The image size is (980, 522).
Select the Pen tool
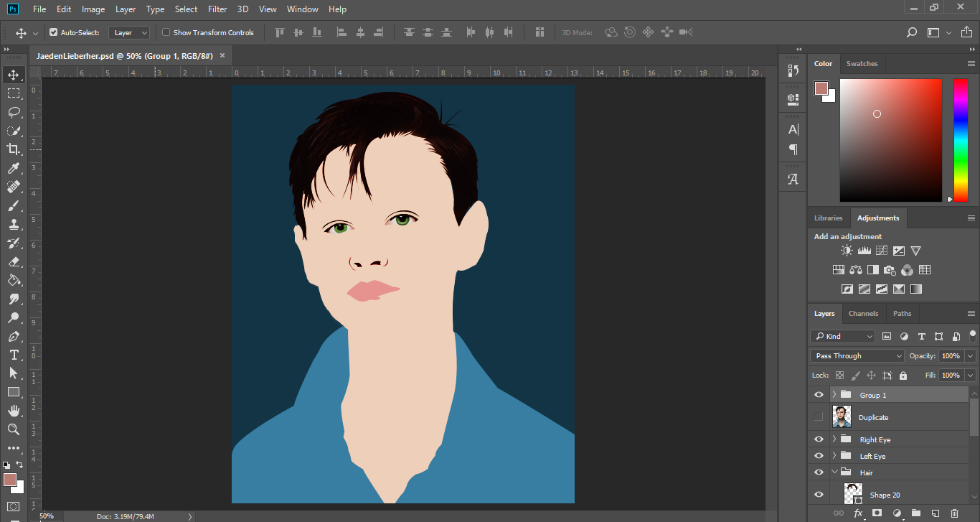(13, 336)
